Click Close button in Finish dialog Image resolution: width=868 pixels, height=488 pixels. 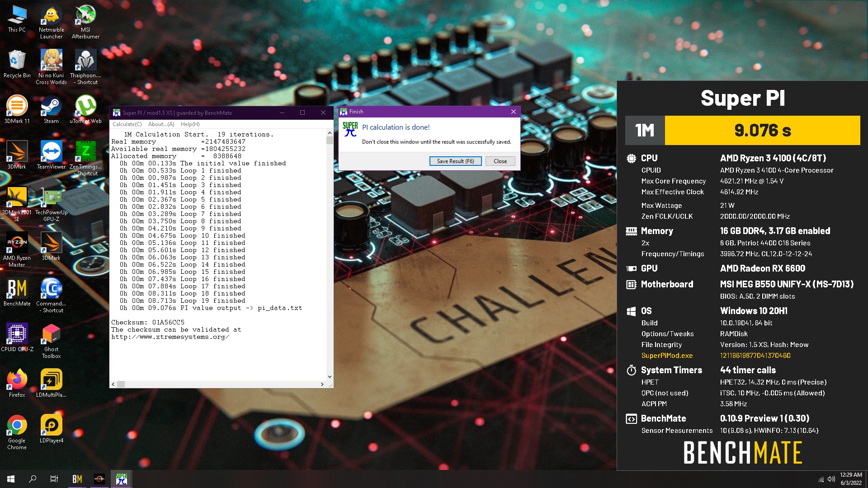click(x=500, y=161)
